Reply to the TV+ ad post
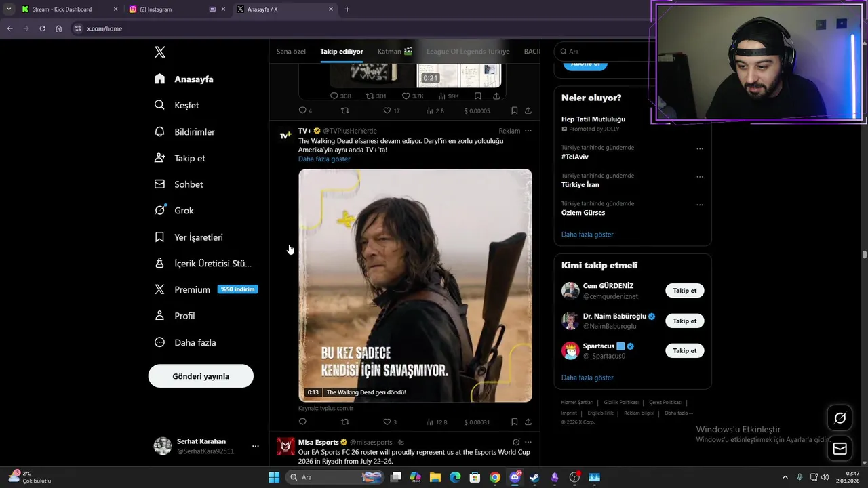Image resolution: width=868 pixels, height=488 pixels. [302, 422]
